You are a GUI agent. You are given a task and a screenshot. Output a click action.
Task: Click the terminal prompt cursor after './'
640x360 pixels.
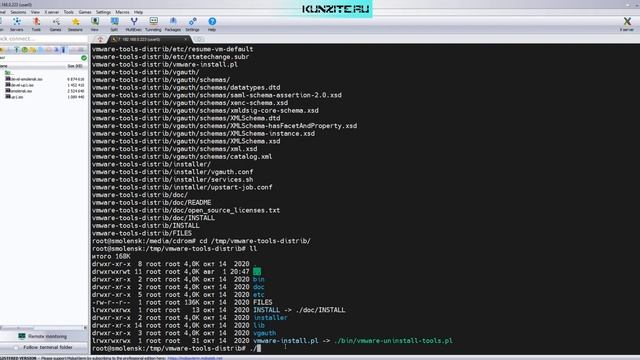(259, 348)
